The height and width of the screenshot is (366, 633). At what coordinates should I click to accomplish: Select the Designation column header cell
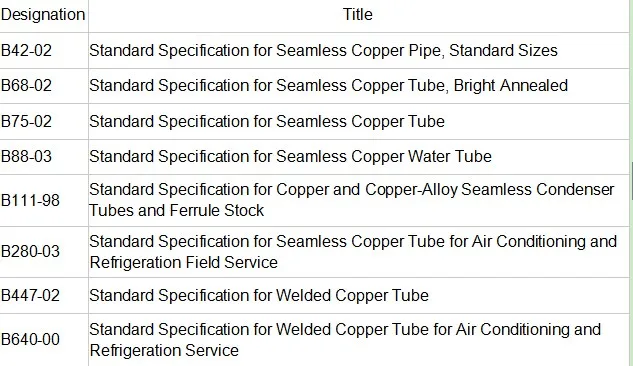tap(44, 15)
